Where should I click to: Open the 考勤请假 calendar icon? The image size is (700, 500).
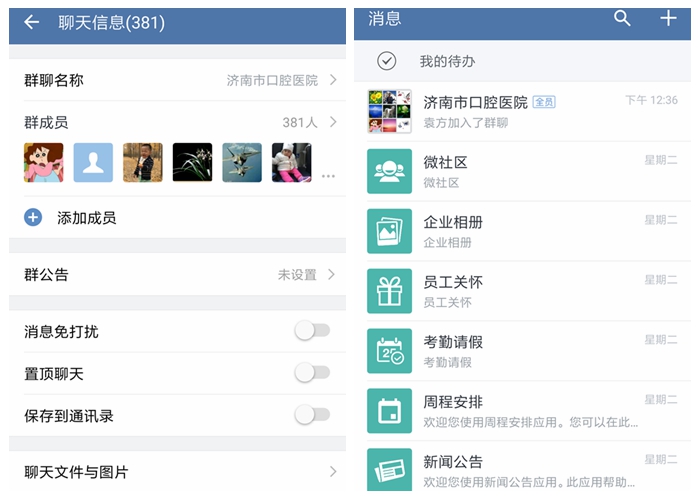(x=389, y=351)
